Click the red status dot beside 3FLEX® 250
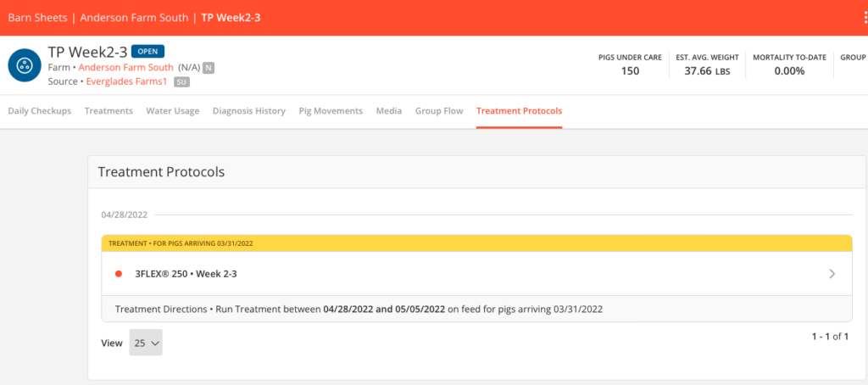 coord(118,274)
